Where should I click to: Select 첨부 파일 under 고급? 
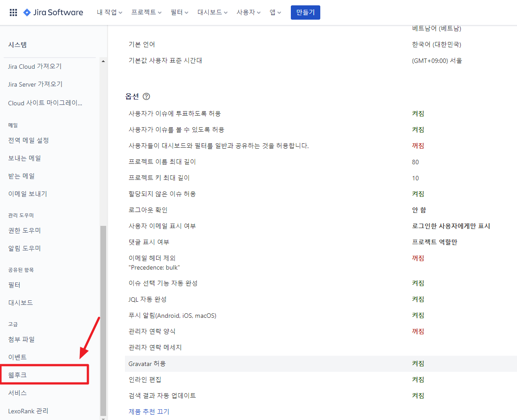[21, 339]
